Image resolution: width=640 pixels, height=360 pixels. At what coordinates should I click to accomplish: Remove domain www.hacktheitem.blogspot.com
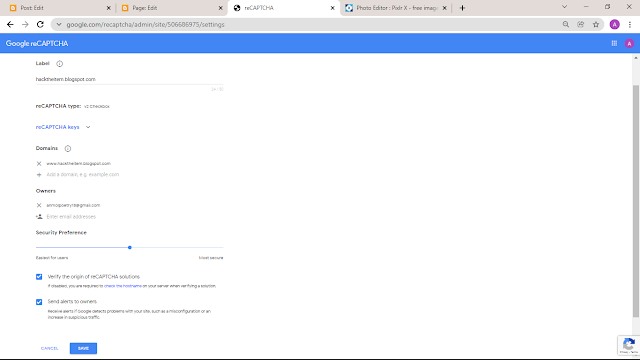[x=39, y=164]
